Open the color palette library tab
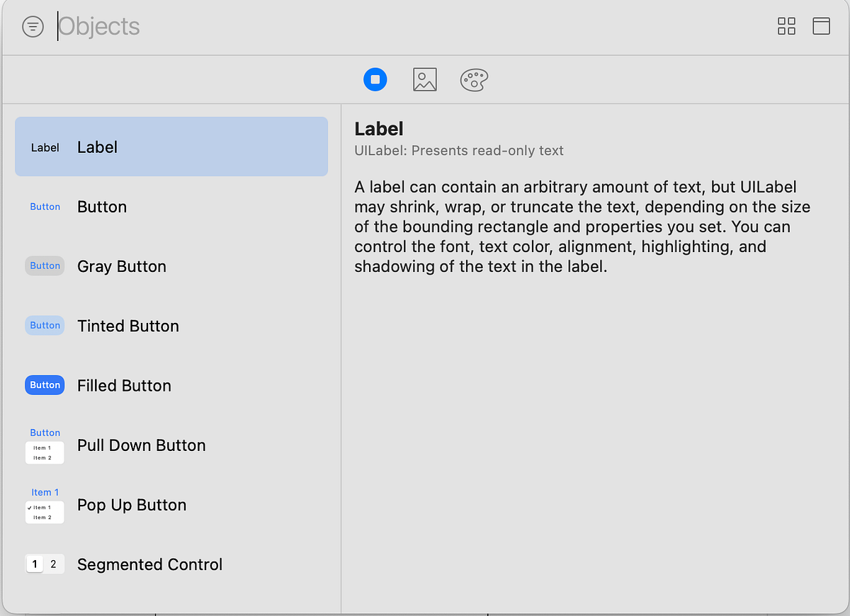 click(x=474, y=79)
